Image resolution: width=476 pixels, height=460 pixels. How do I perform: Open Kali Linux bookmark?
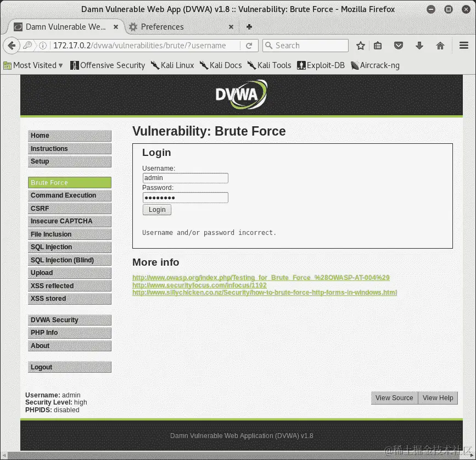click(x=172, y=65)
